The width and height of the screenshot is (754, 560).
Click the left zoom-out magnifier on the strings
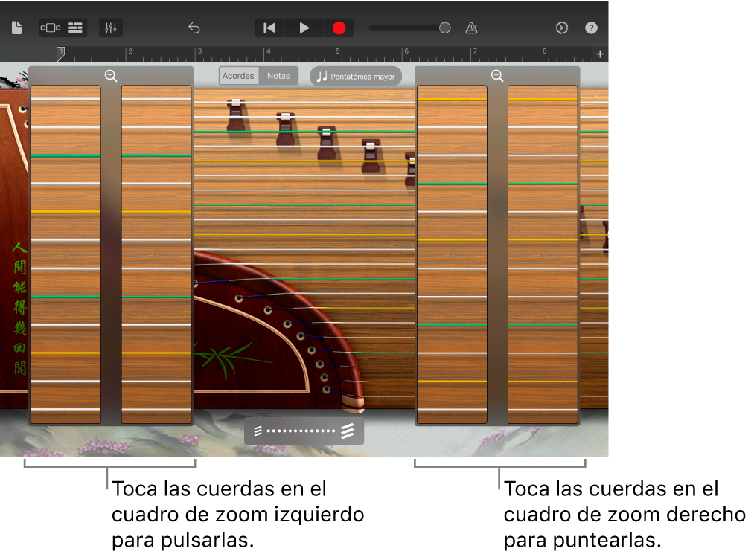110,75
